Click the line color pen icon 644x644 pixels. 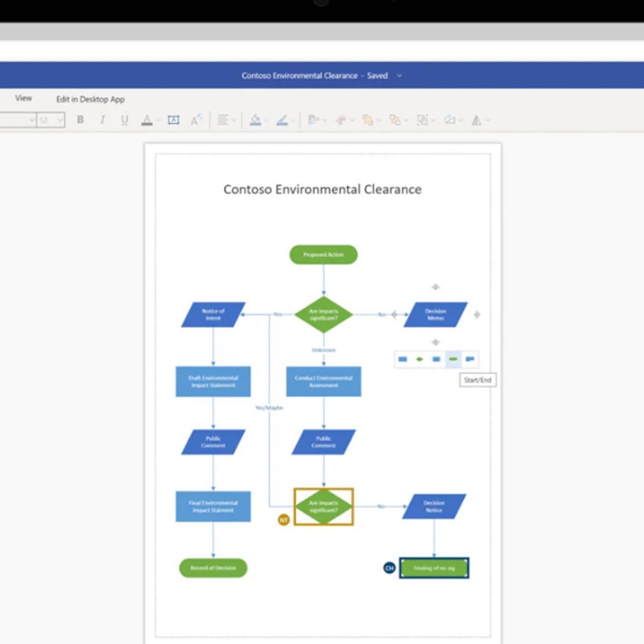(282, 120)
